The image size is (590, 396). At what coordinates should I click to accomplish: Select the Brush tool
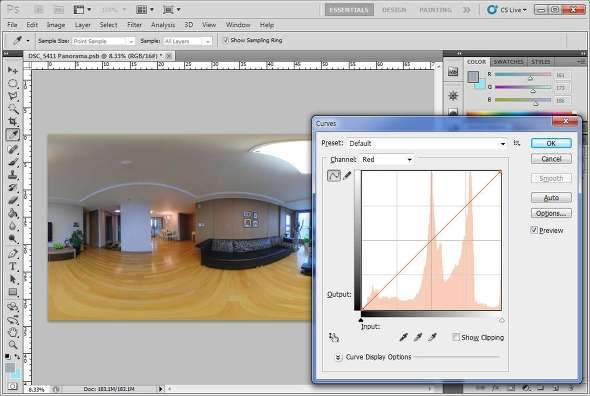pyautogui.click(x=12, y=162)
